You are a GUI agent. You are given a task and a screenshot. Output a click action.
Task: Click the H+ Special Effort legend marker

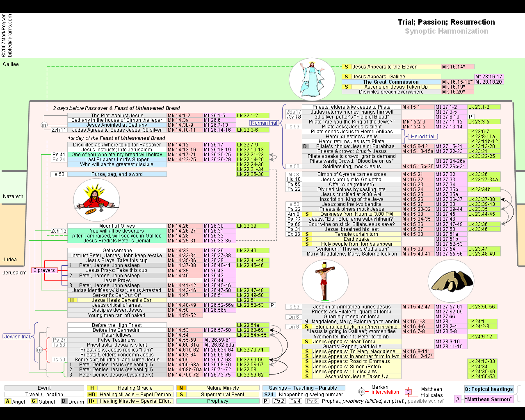[x=92, y=401]
